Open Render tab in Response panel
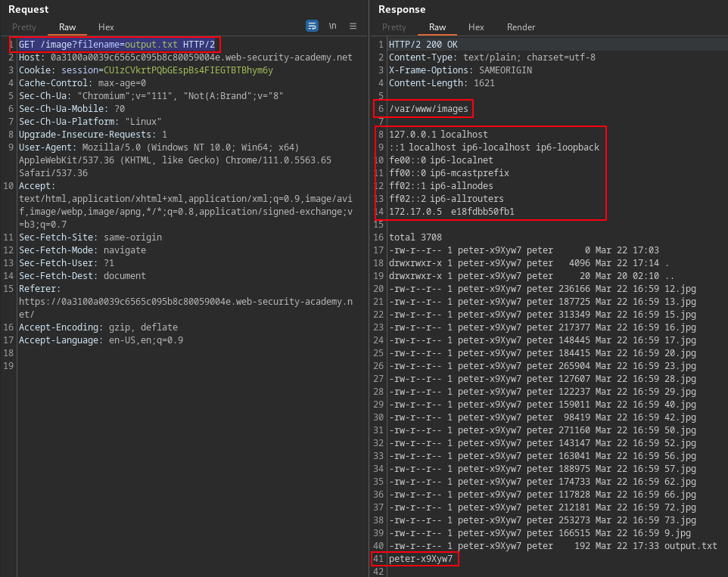 click(x=521, y=27)
